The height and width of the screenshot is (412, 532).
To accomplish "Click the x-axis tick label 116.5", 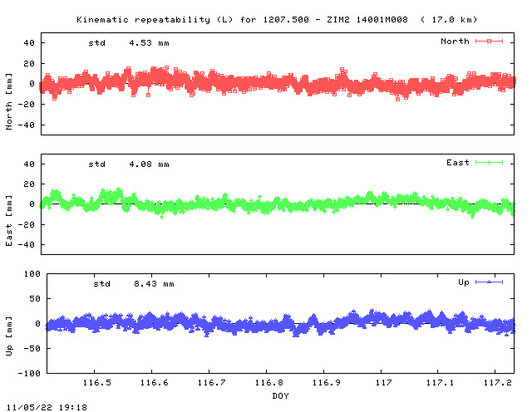I will click(97, 383).
